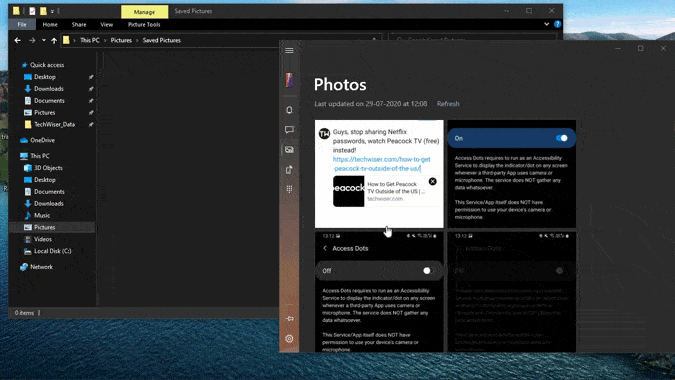
Task: Select the Manage contextual tab
Action: 144,12
